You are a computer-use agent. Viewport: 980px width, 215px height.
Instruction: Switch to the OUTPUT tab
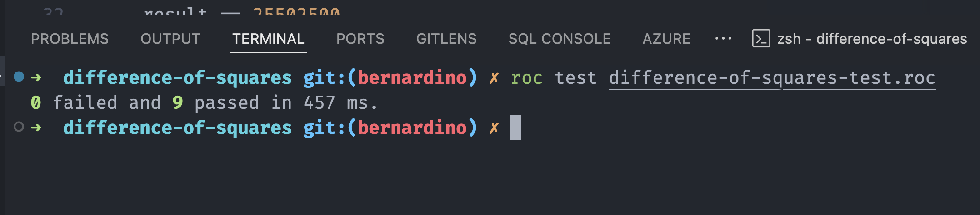pos(170,39)
